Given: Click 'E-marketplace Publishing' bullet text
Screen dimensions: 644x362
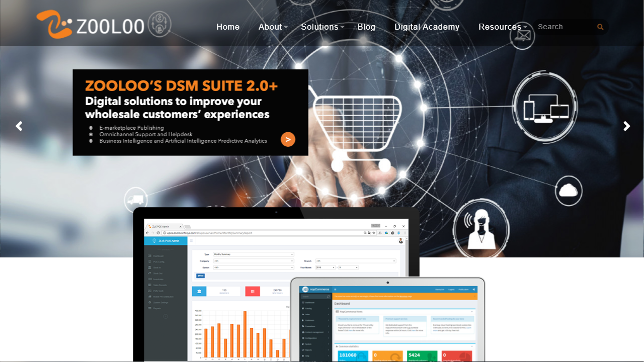Looking at the screenshot, I should (132, 128).
